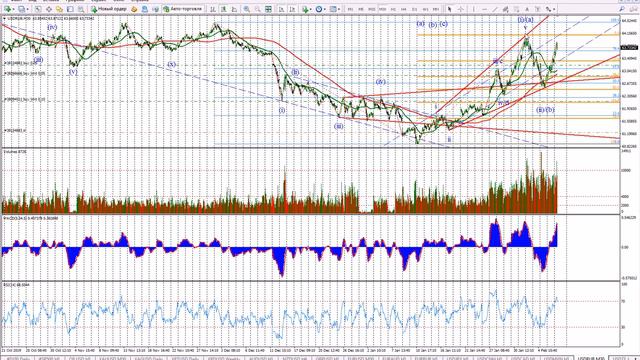Screen dimensions: 640x360
Task: Select the Fibonacci retracement tool
Action: click(x=516, y=9)
